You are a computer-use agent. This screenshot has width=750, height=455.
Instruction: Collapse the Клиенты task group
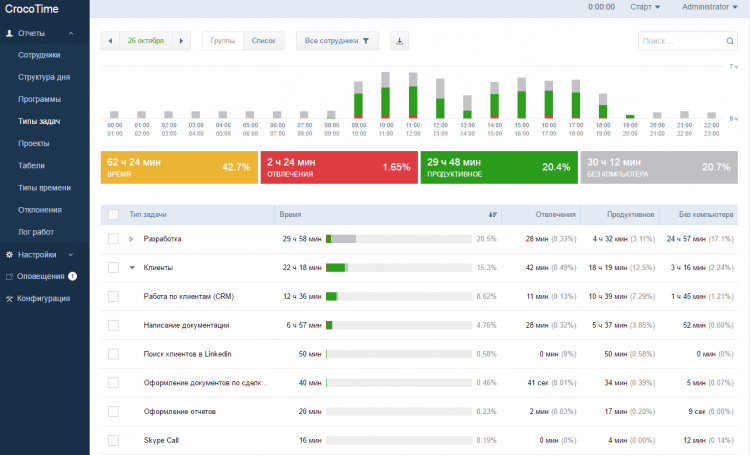point(132,268)
